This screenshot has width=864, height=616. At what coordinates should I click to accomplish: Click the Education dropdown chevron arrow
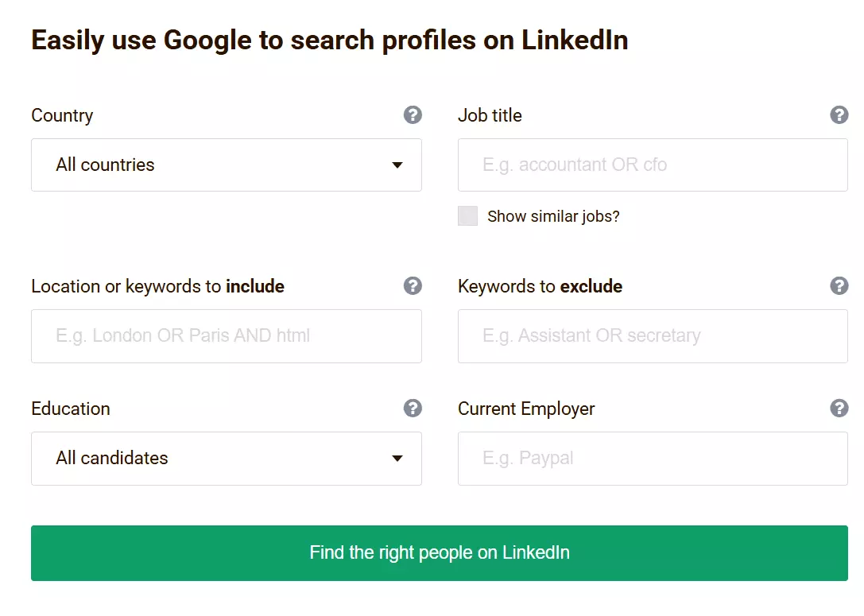pos(397,459)
